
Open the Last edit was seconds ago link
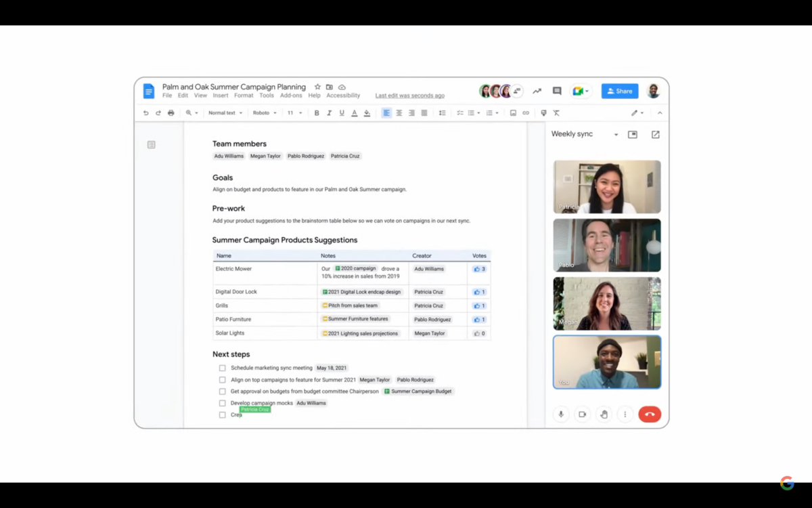[410, 96]
